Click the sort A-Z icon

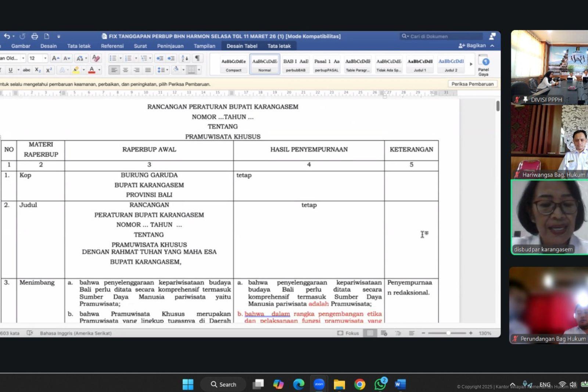click(x=184, y=58)
